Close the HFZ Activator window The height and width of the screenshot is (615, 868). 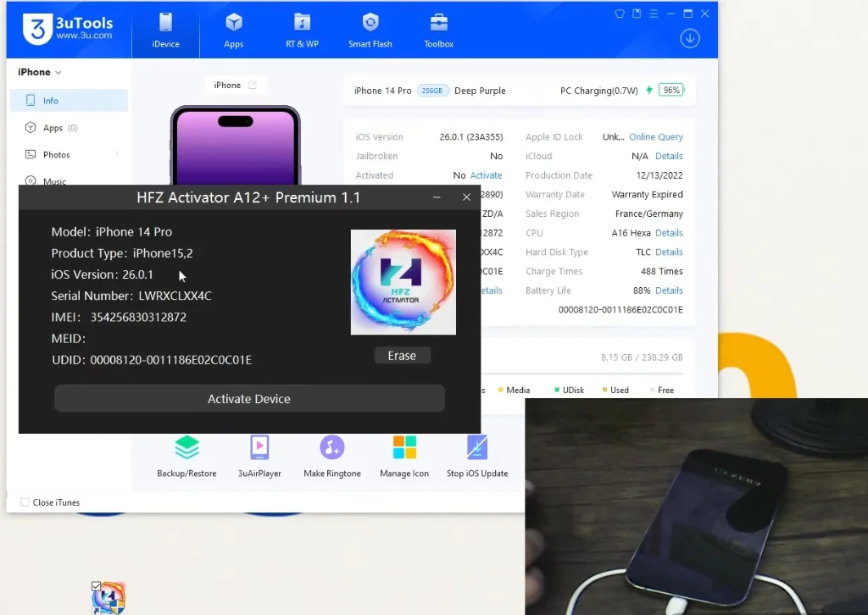(467, 197)
